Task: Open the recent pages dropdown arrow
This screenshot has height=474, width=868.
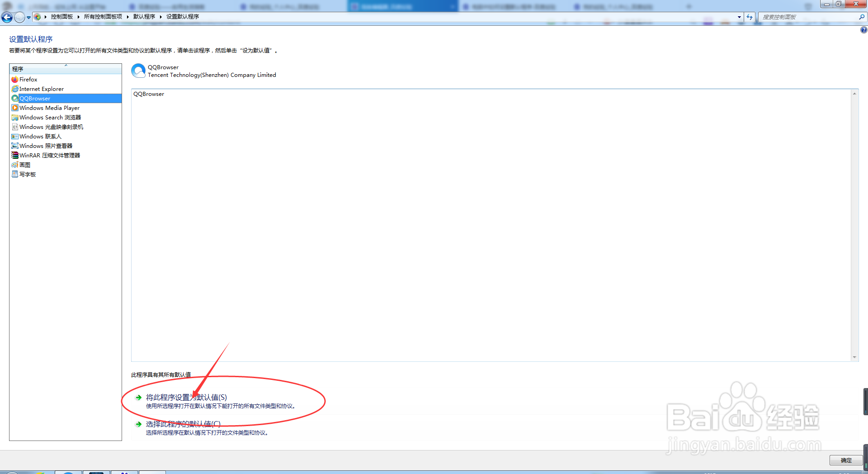Action: tap(28, 17)
